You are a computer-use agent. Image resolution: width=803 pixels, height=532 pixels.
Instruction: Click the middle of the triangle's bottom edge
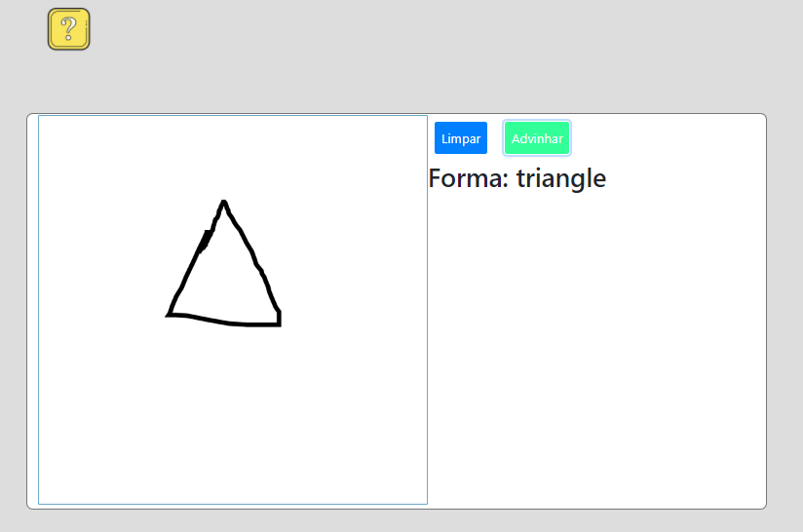[x=226, y=322]
